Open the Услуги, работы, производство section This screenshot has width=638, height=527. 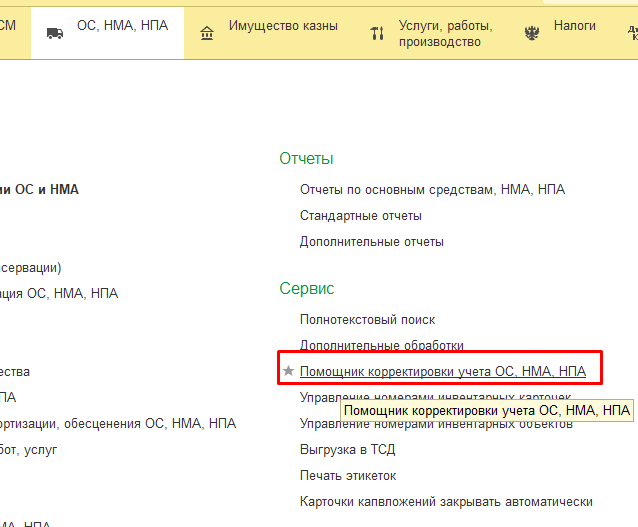[x=446, y=34]
